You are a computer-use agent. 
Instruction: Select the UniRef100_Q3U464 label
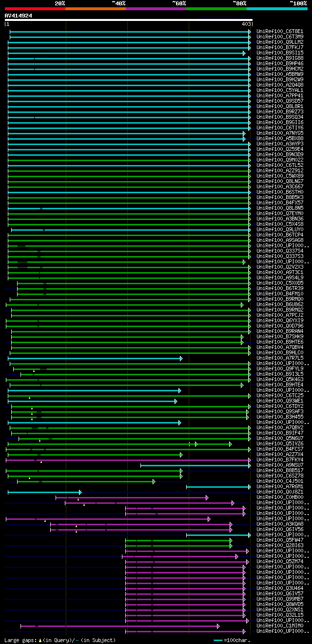pyautogui.click(x=280, y=589)
